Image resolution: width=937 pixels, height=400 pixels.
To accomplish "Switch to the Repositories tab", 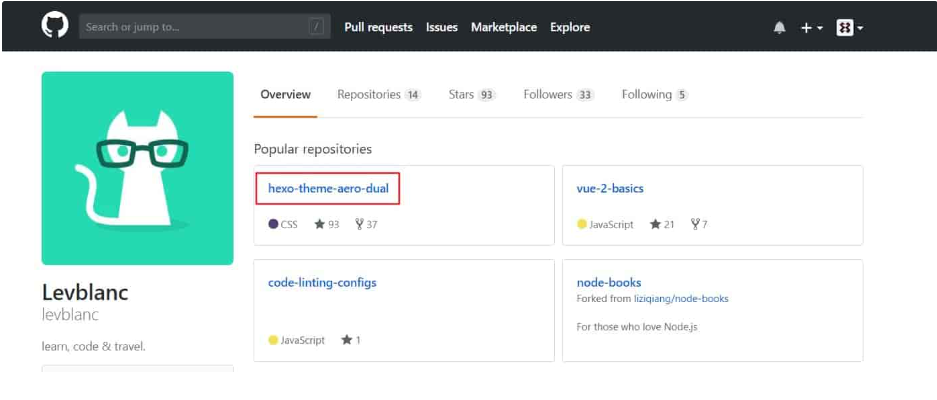I will (x=379, y=94).
